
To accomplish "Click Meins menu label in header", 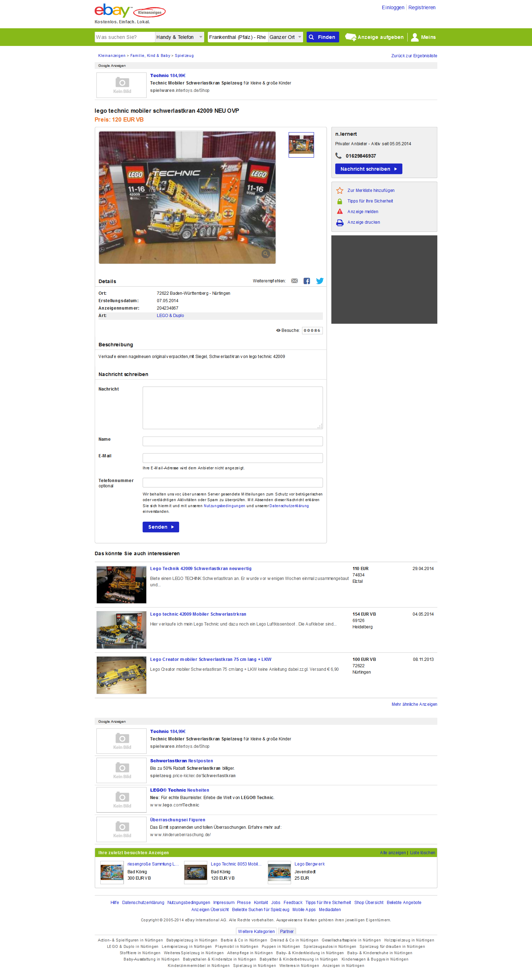I will point(428,37).
